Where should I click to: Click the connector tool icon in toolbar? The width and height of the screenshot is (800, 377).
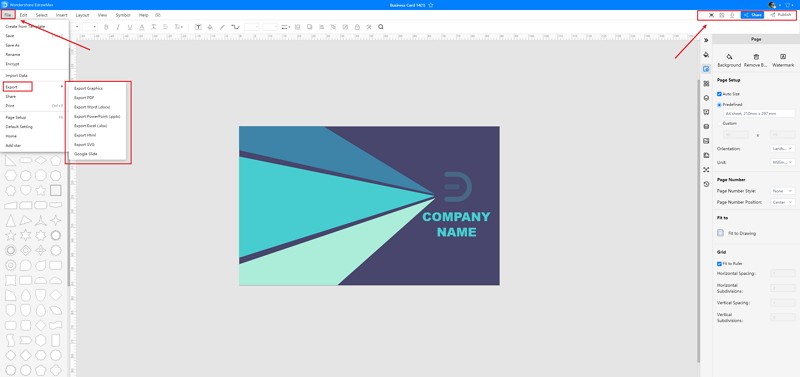(235, 27)
